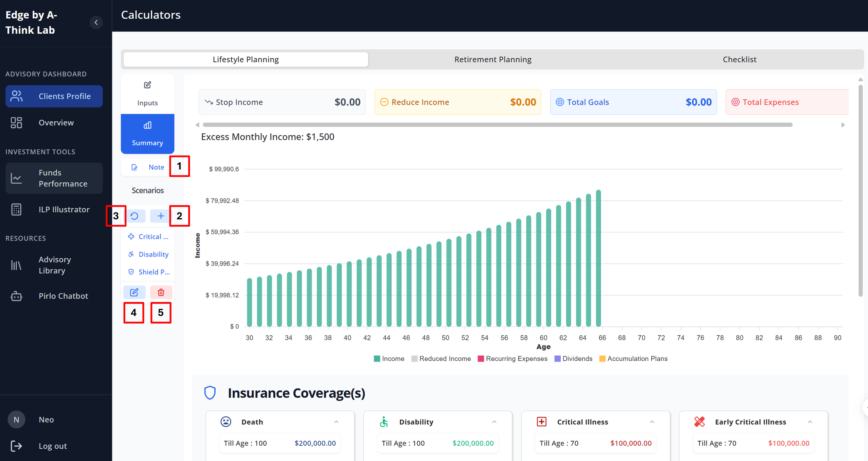The width and height of the screenshot is (868, 461).
Task: Open the Note button
Action: tap(147, 167)
